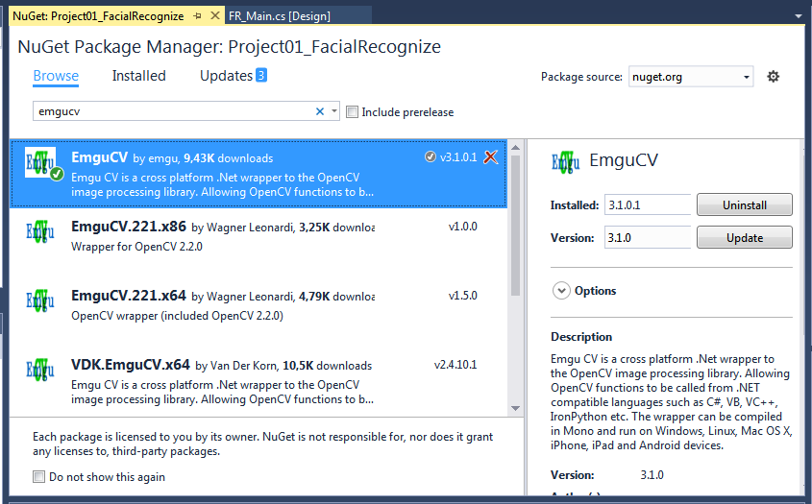Screen dimensions: 812x504
Task: Expand the Options section
Action: coord(561,291)
